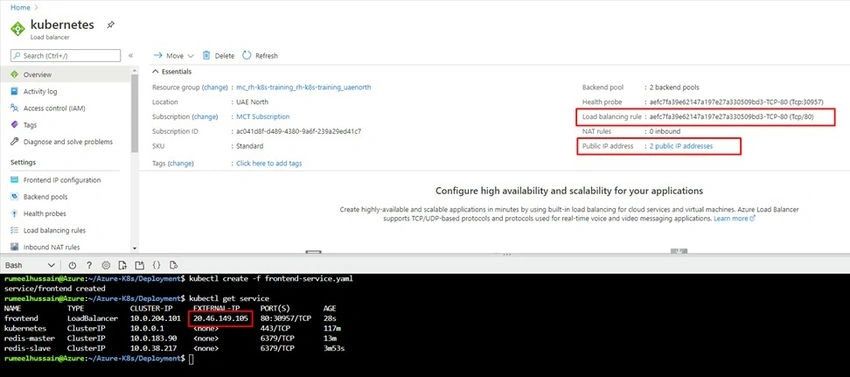Click the 'service/frontend created' terminal line
850x377 pixels.
[54, 289]
